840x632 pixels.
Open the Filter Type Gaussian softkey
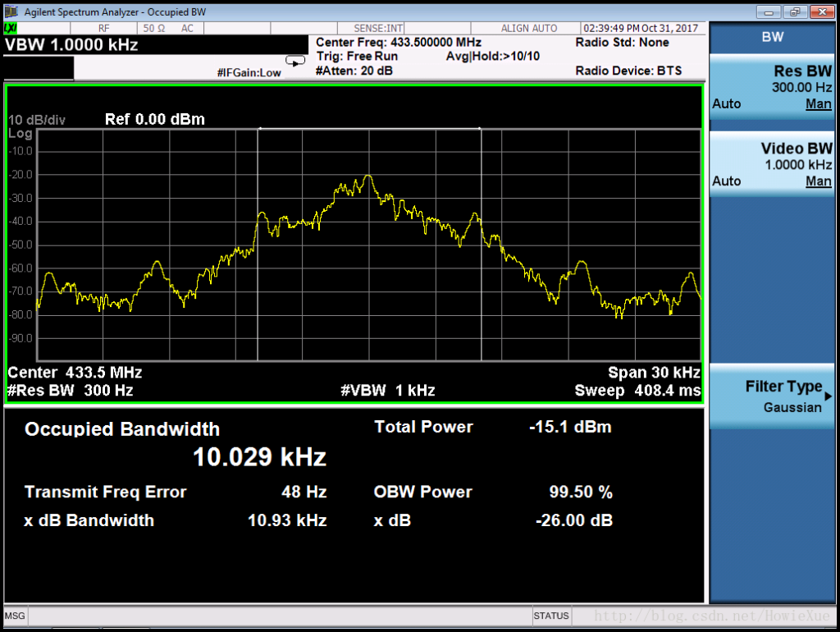(x=771, y=396)
